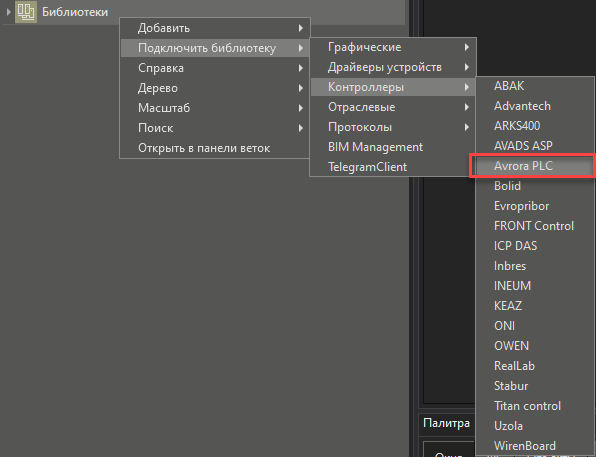Open the Поиск submenu

(215, 128)
